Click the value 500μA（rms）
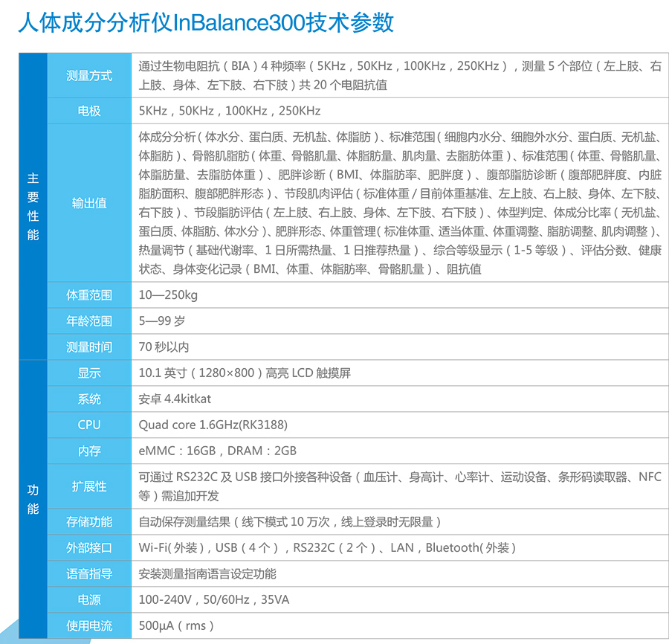Viewport: 669px width, 644px height. pyautogui.click(x=176, y=625)
